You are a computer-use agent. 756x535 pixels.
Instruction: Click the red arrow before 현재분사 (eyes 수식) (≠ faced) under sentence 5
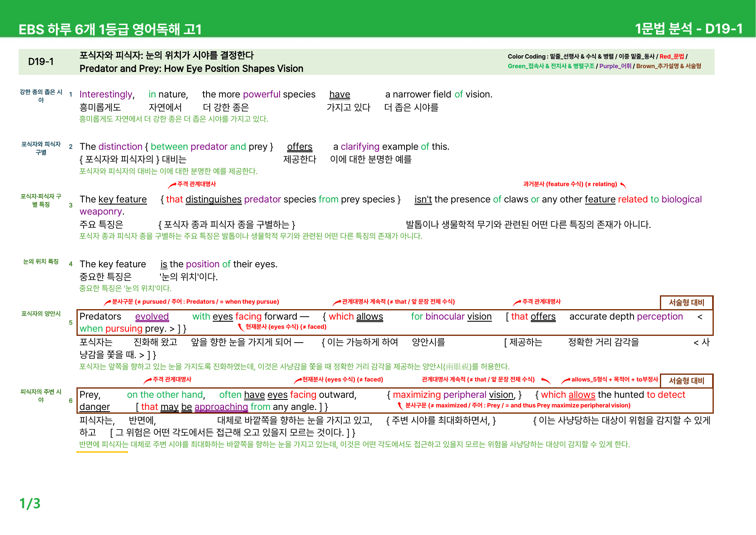[241, 327]
